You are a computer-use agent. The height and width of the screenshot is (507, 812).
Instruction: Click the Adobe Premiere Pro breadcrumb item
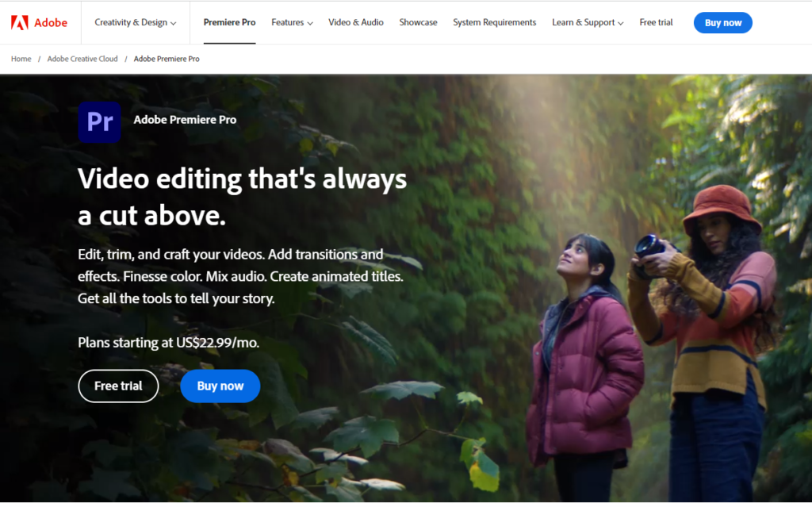click(167, 59)
